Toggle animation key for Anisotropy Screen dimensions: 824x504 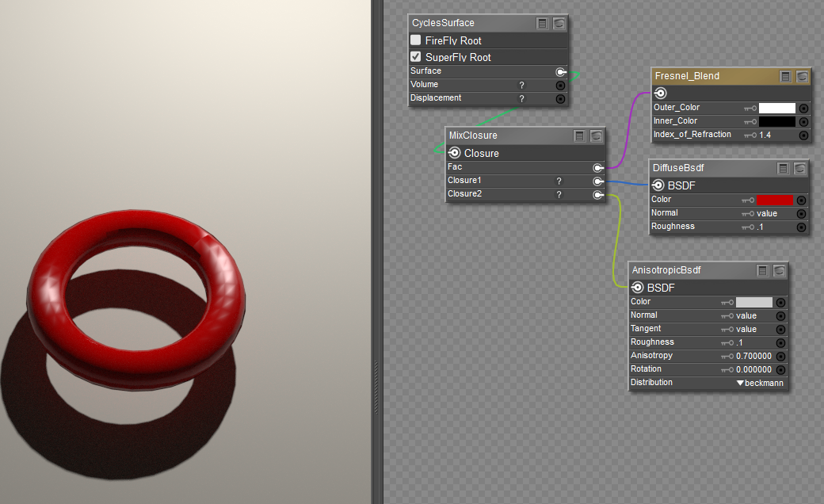pyautogui.click(x=727, y=357)
